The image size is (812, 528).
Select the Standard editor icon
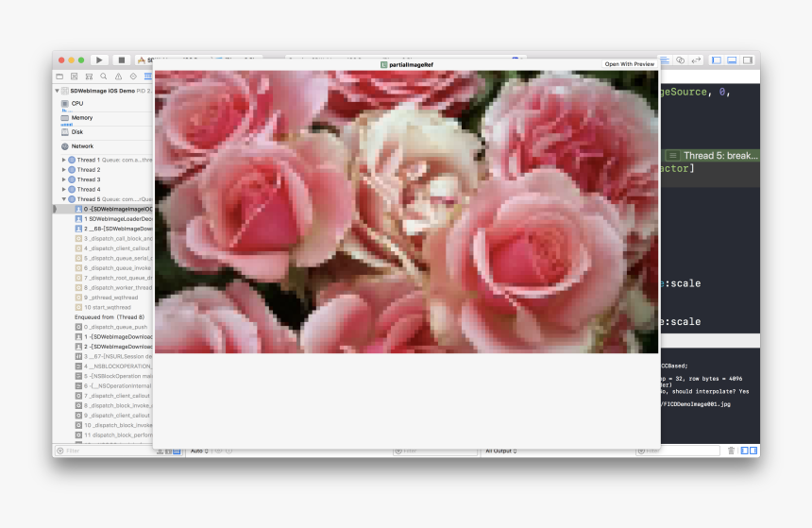[x=665, y=60]
